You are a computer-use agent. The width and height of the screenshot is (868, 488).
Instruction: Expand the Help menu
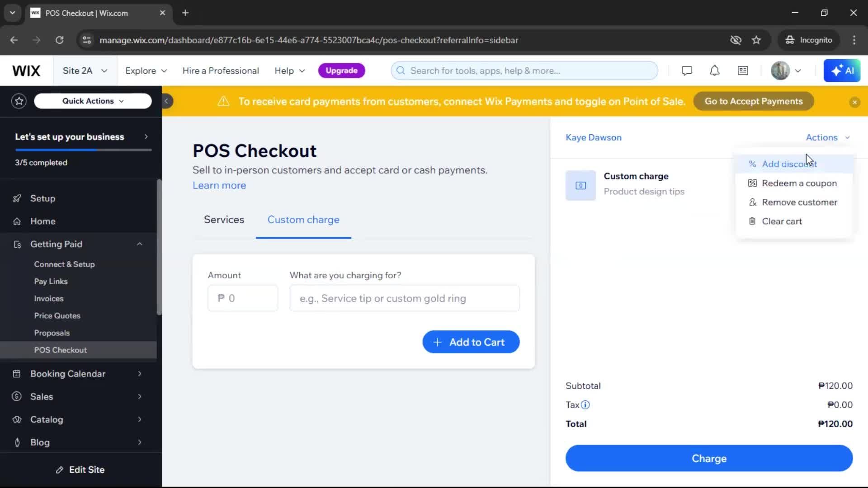coord(289,71)
